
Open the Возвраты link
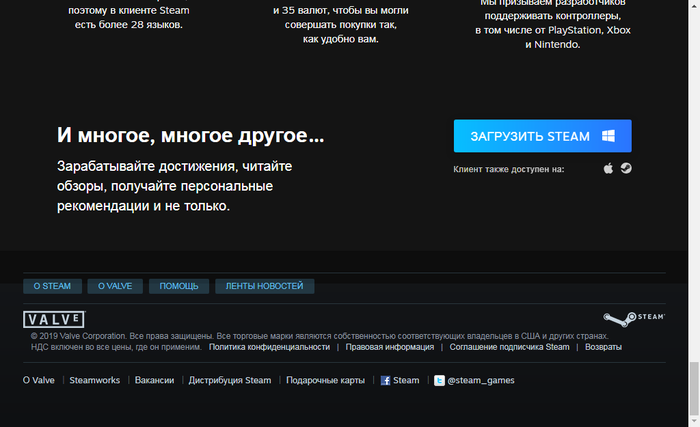click(x=603, y=347)
